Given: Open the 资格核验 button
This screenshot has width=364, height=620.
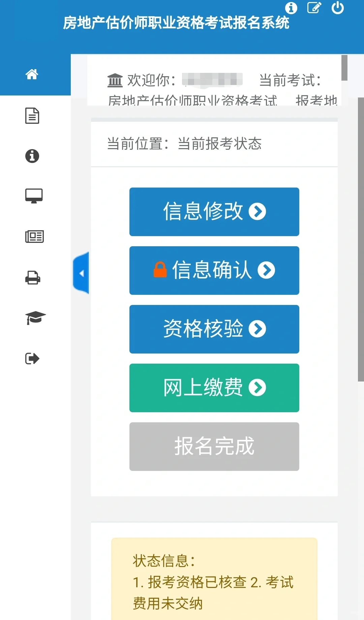Looking at the screenshot, I should pos(214,329).
